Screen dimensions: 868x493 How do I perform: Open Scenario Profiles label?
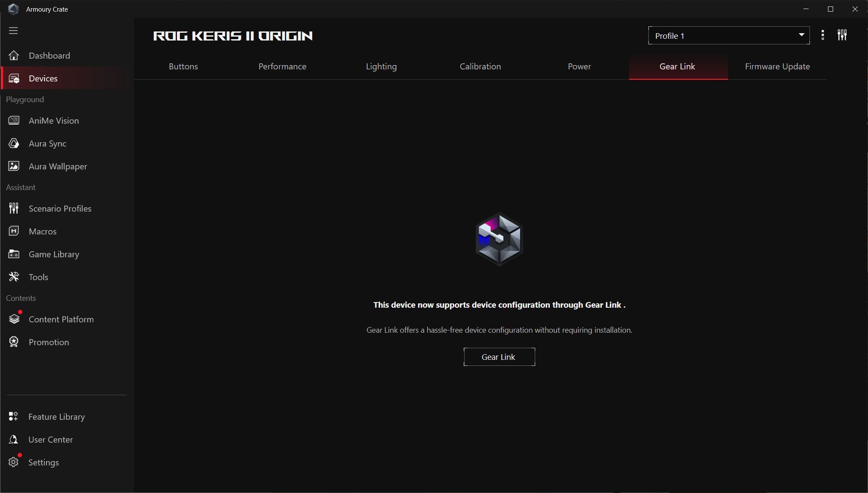(60, 209)
